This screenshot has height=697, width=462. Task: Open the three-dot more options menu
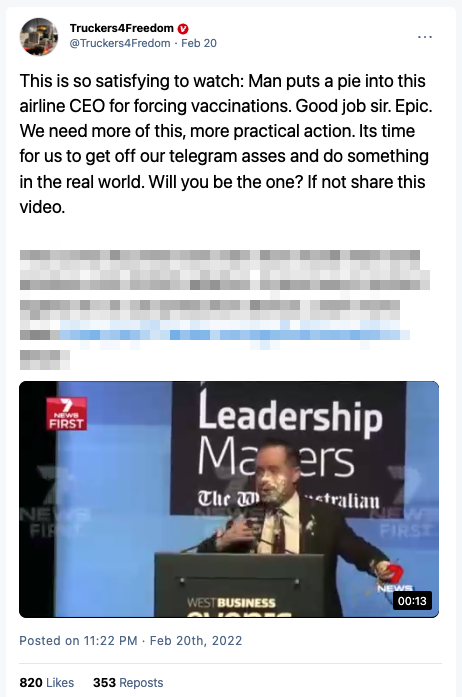[x=425, y=36]
